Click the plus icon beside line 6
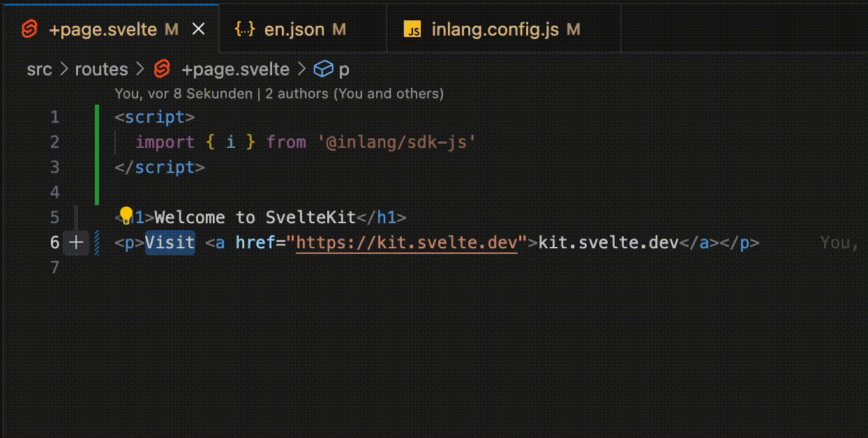 click(x=76, y=243)
